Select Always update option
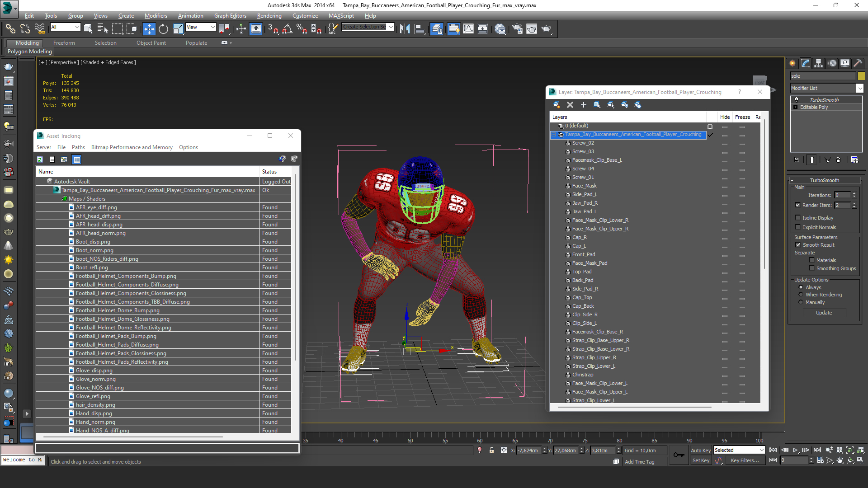 pos(801,287)
